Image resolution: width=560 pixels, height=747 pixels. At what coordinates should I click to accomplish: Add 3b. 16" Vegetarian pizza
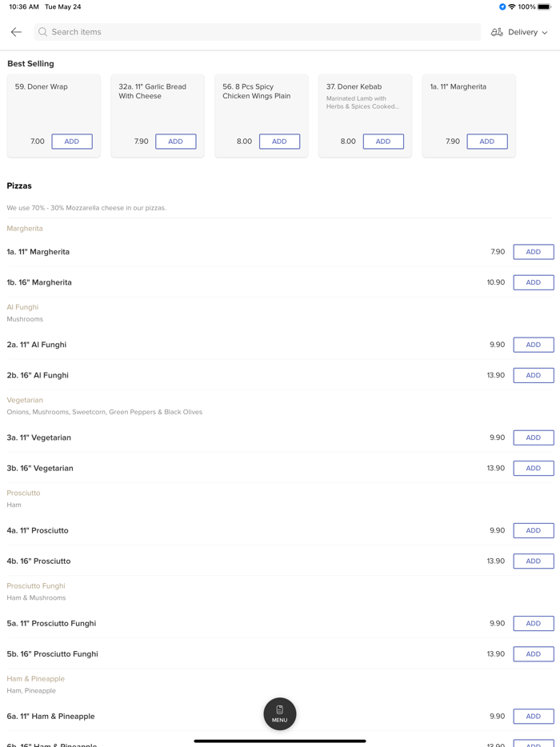coord(533,468)
